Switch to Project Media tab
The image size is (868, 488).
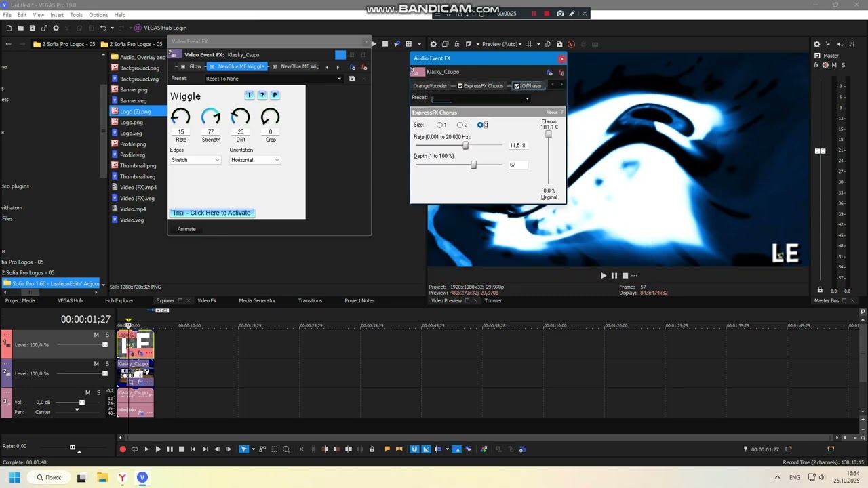[x=20, y=300]
